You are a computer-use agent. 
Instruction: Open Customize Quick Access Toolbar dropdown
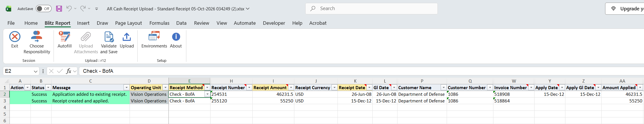tap(96, 9)
